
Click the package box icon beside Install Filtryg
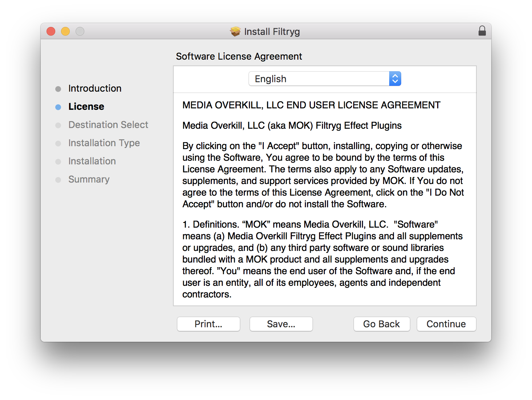(235, 32)
